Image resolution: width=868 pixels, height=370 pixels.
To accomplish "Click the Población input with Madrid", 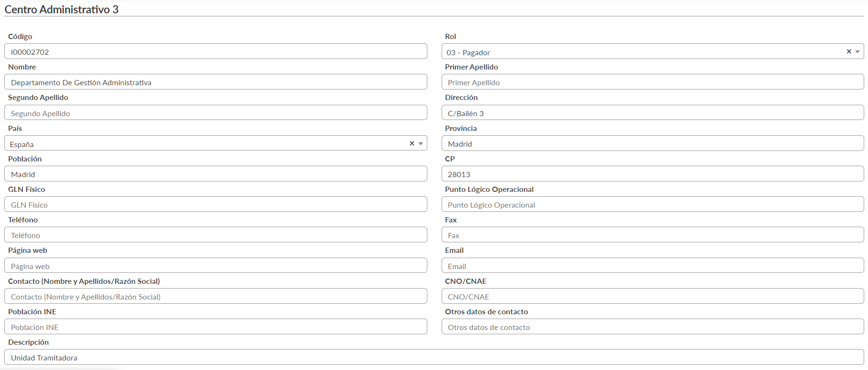I will point(215,174).
